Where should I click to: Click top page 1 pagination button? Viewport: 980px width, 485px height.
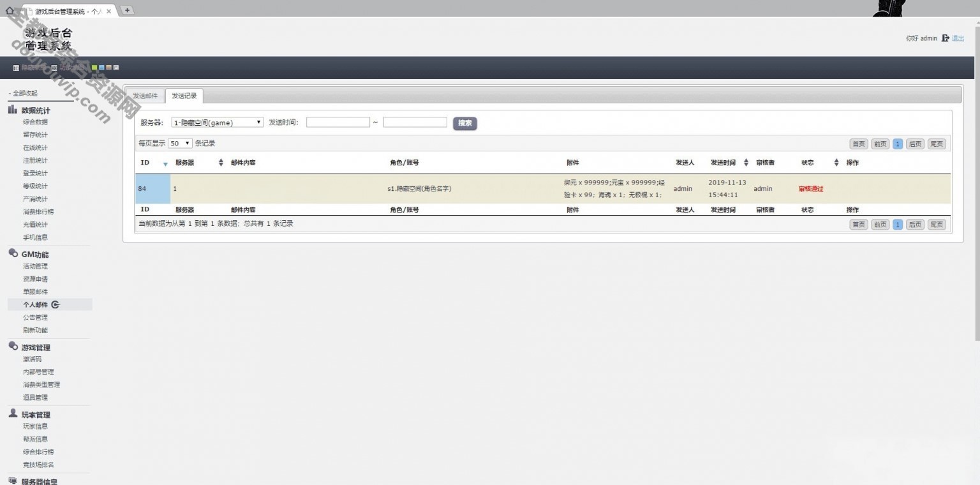898,144
